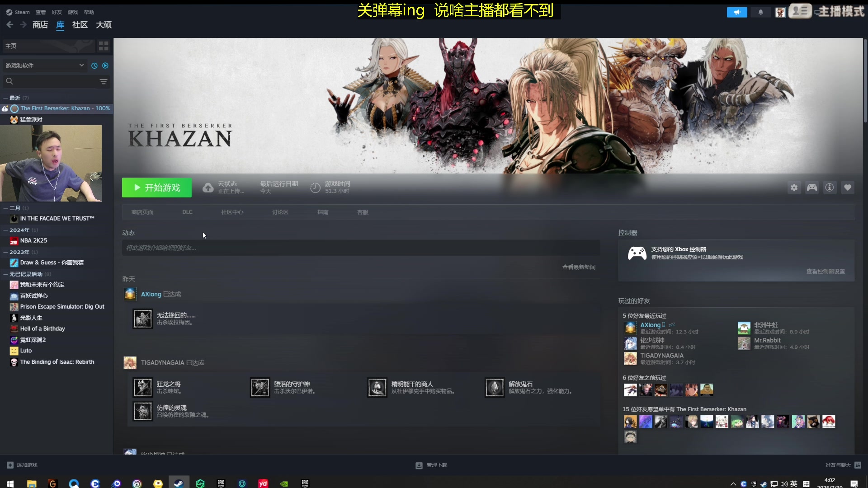Open 狂龙之将 achievement icon
This screenshot has height=488, width=868.
[x=142, y=388]
